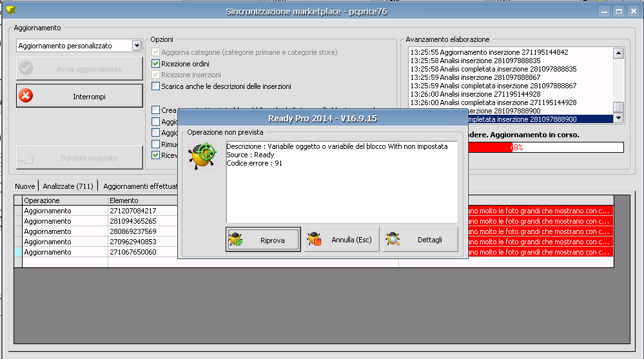Screen dimensions: 644x359
Task: Click the error description text box
Action: pyautogui.click(x=342, y=182)
